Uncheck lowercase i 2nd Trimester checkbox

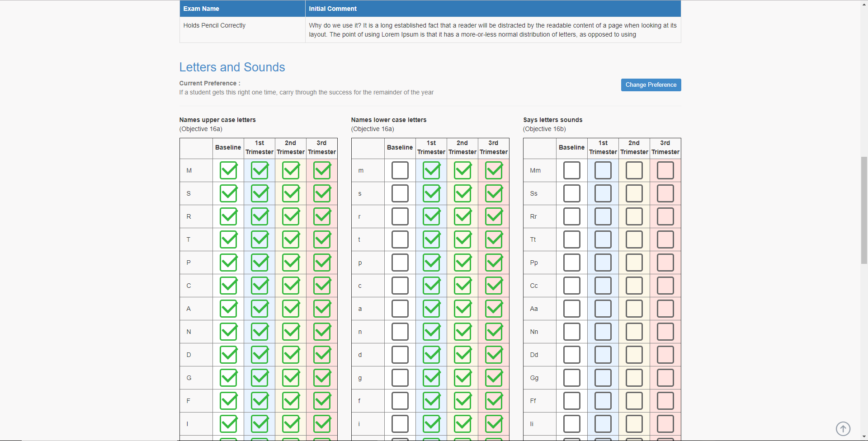coord(462,424)
